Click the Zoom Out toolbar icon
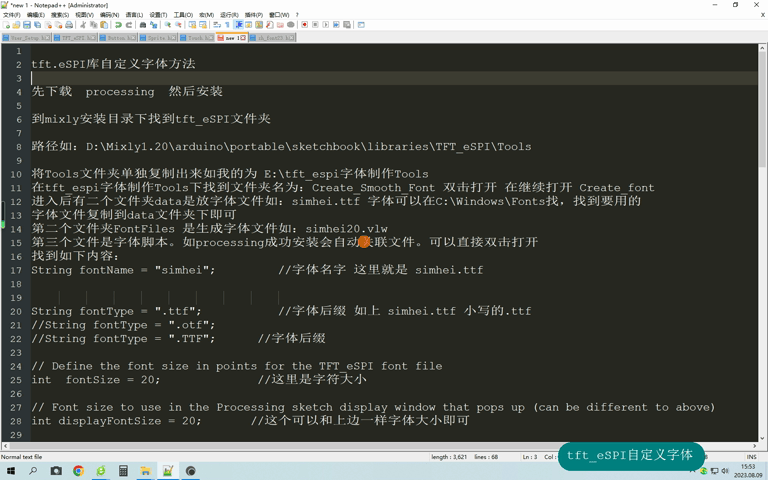This screenshot has height=480, width=768. pos(178,24)
